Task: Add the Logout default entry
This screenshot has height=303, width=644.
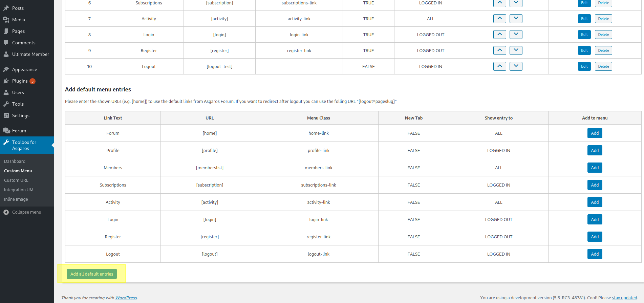Action: coord(595,254)
